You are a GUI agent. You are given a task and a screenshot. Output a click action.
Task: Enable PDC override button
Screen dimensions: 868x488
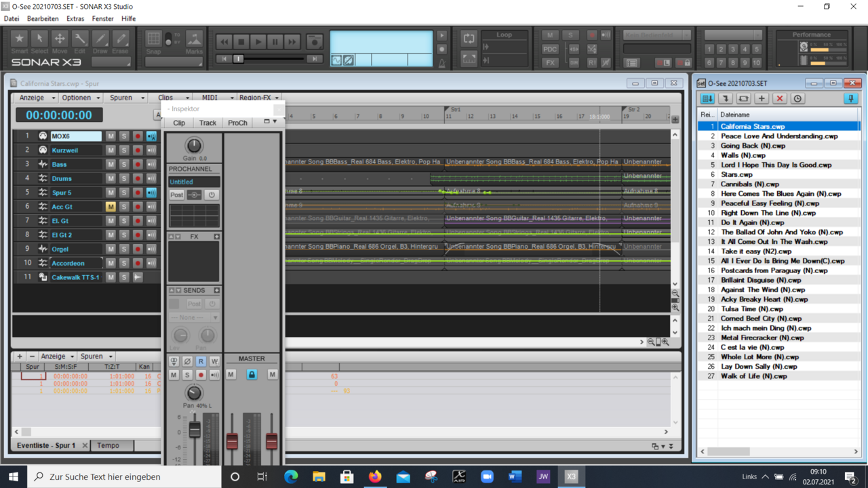[x=550, y=49]
